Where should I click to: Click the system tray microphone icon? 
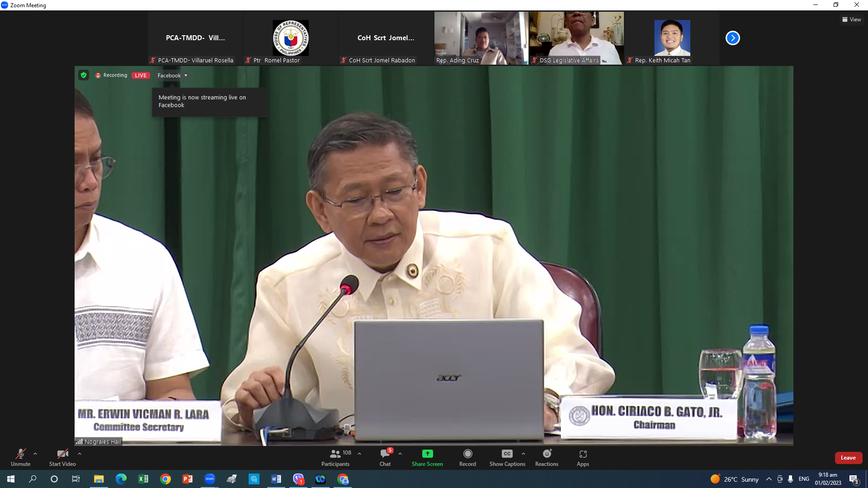[790, 479]
